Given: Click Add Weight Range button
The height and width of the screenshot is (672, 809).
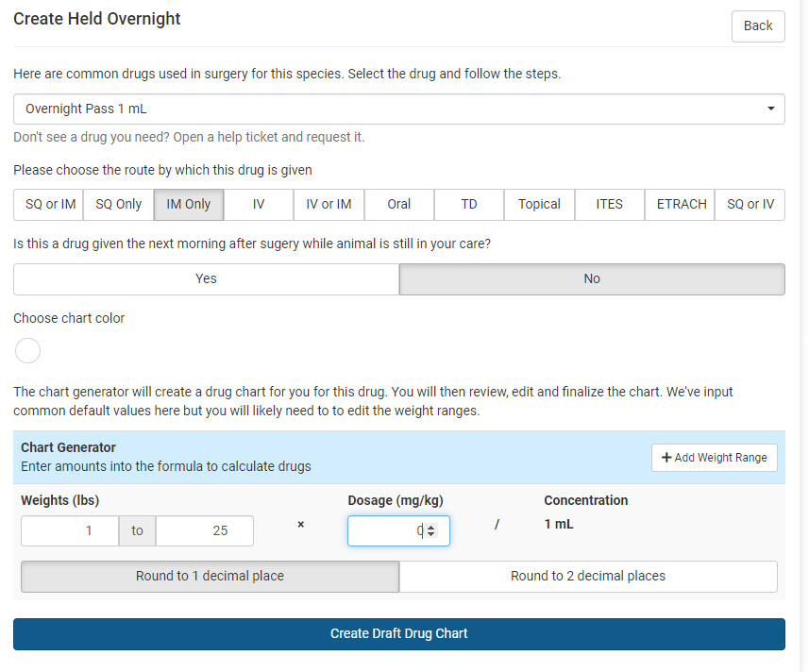Looking at the screenshot, I should coord(714,458).
